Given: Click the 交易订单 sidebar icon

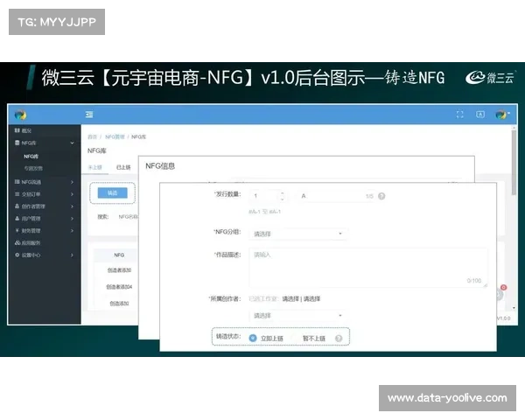Looking at the screenshot, I should [17, 194].
